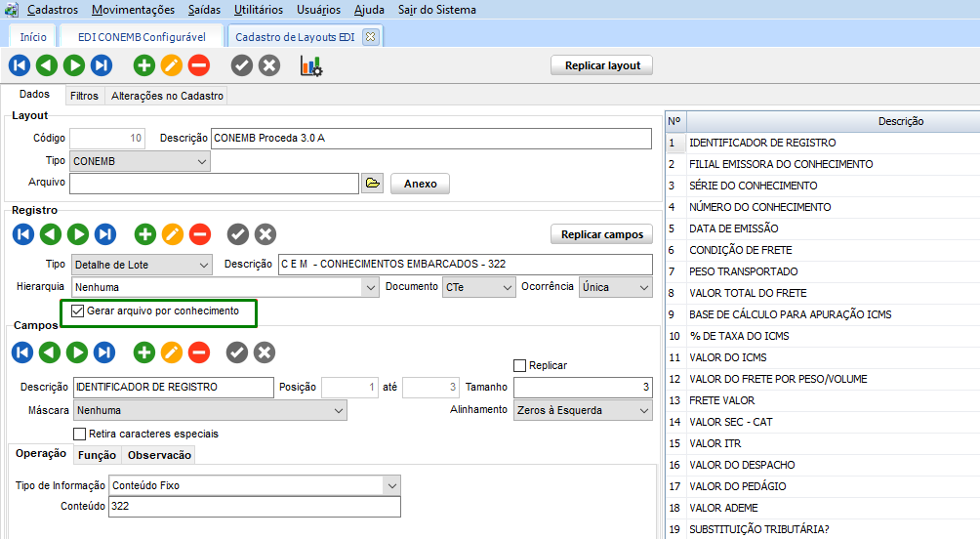This screenshot has width=980, height=539.
Task: Click the layout Descrição input field
Action: click(431, 139)
